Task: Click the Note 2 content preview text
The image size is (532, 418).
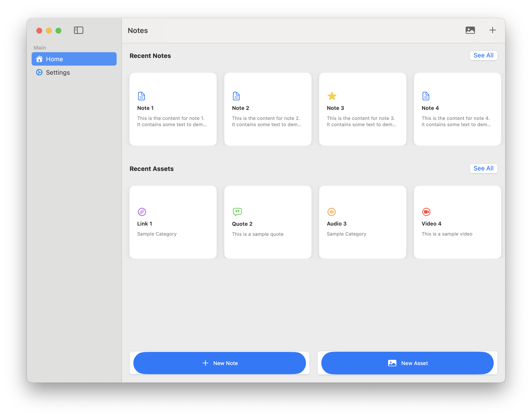Action: click(x=266, y=121)
